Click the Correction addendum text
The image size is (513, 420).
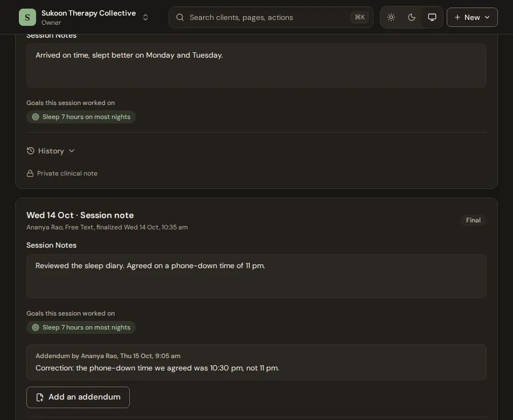157,368
